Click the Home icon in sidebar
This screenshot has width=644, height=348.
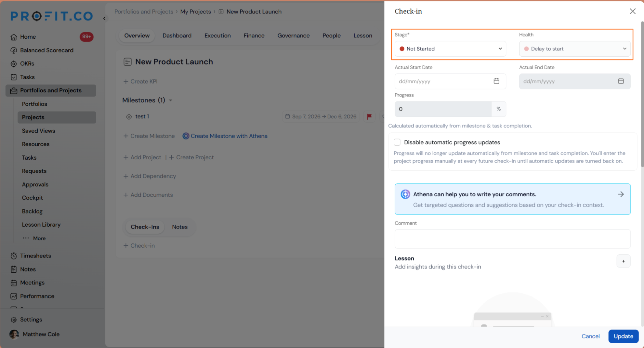point(14,37)
